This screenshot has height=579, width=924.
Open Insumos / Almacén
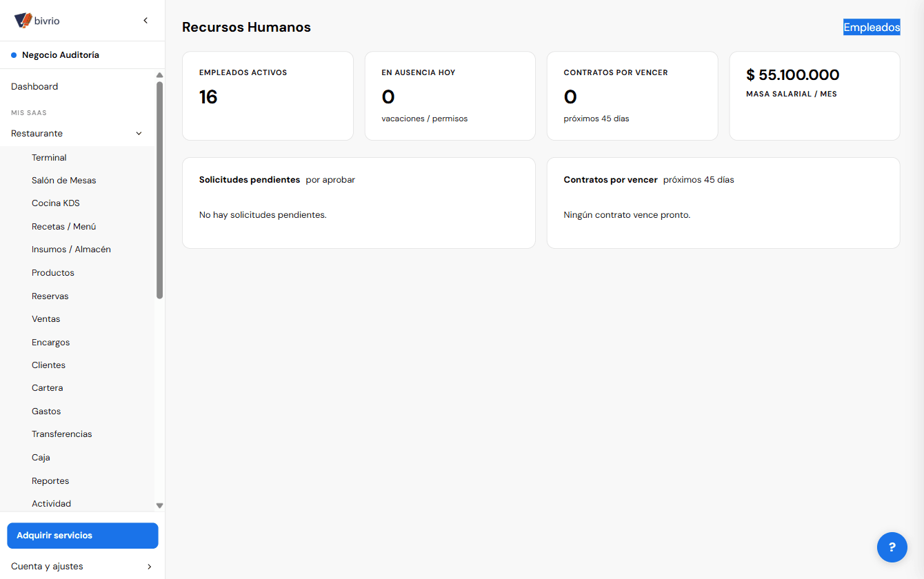tap(71, 250)
